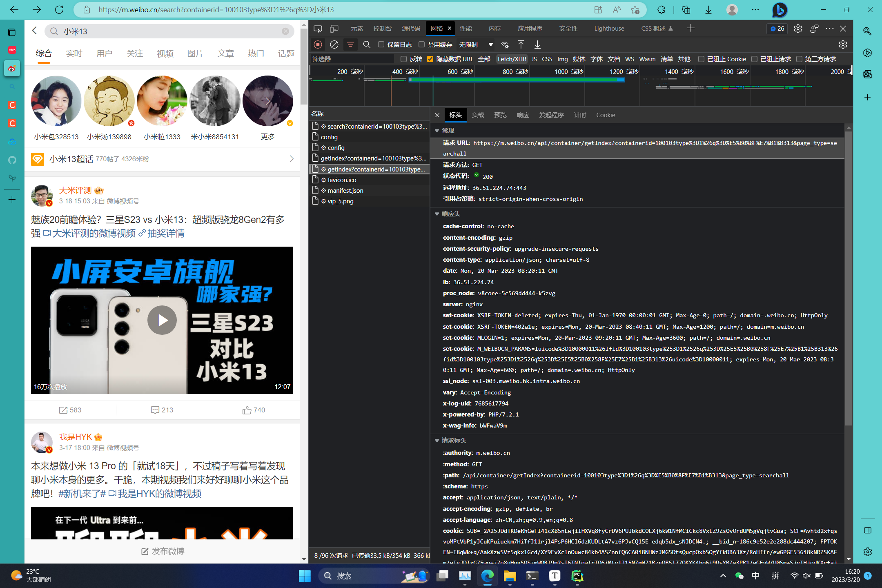The image size is (882, 588).
Task: Stop recording network log button
Action: pyautogui.click(x=318, y=45)
